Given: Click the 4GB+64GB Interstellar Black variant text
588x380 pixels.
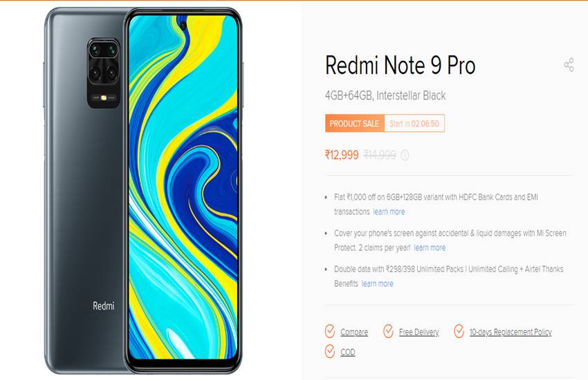Looking at the screenshot, I should click(385, 96).
